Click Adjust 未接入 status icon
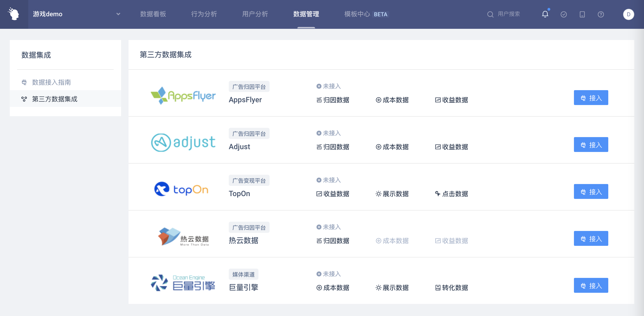The width and height of the screenshot is (644, 316). 319,133
